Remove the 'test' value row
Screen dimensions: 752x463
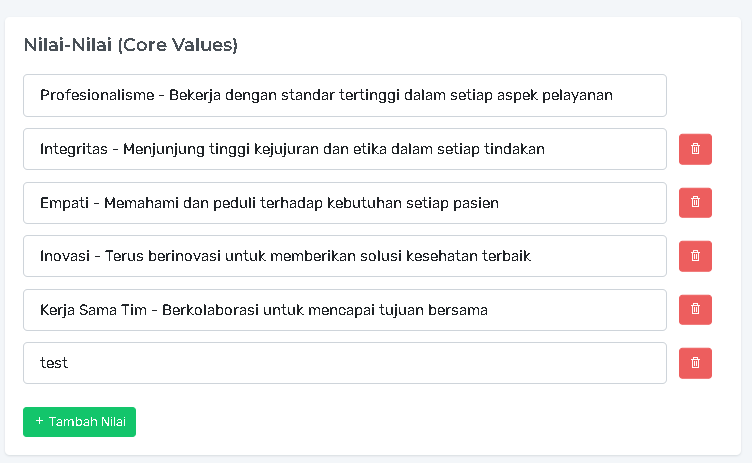click(x=695, y=363)
